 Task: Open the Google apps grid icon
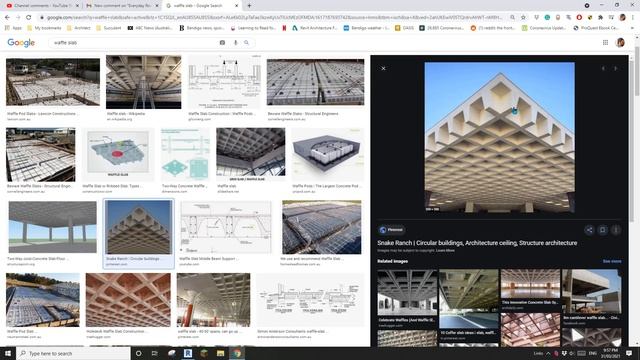(x=605, y=42)
